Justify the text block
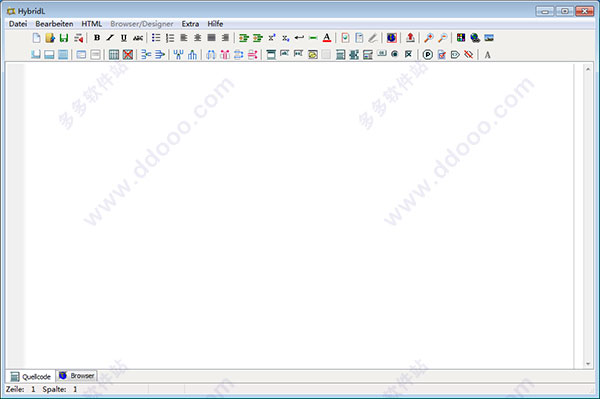This screenshot has height=399, width=600. [211, 38]
